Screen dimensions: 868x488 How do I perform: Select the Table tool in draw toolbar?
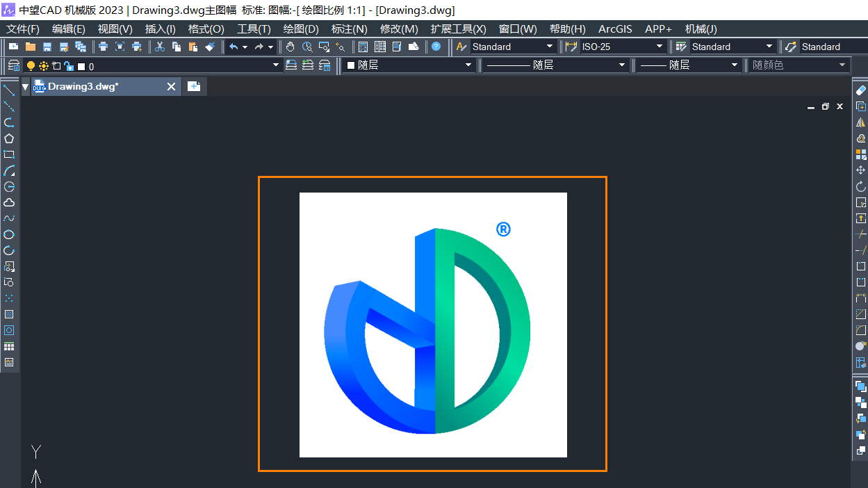coord(9,346)
